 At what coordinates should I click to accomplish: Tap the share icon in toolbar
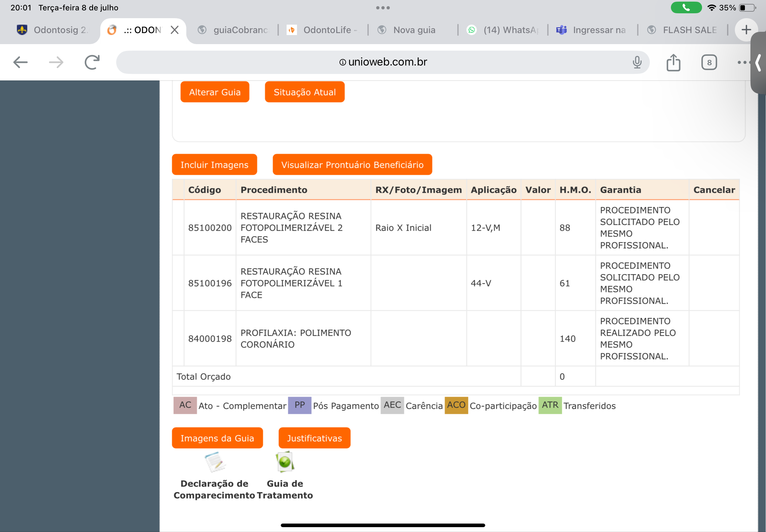(x=673, y=62)
